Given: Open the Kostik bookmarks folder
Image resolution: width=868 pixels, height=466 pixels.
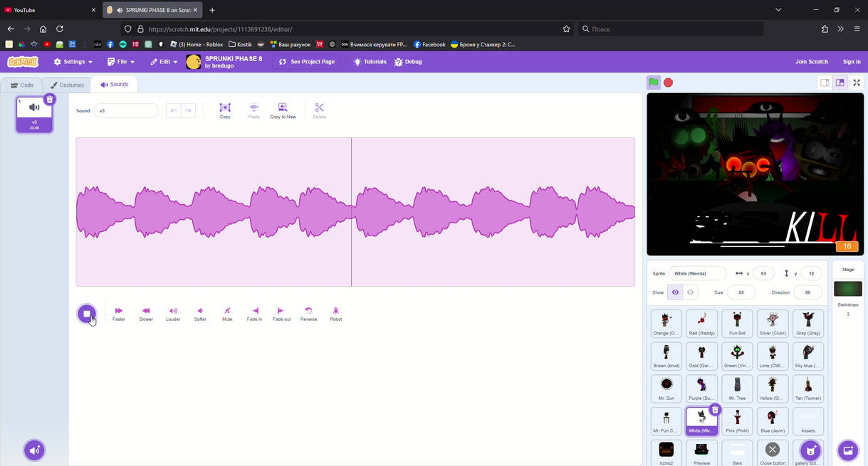Looking at the screenshot, I should [x=240, y=44].
